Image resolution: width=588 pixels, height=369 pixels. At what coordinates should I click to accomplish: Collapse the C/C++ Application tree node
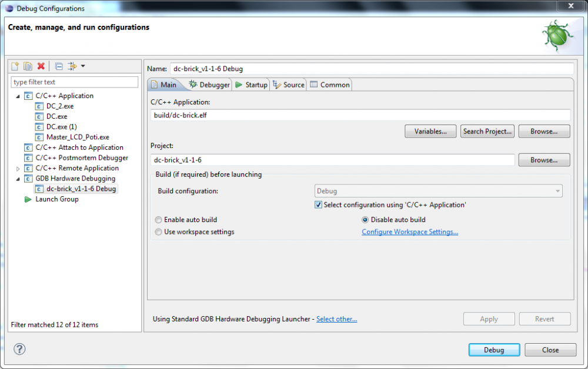click(x=18, y=96)
